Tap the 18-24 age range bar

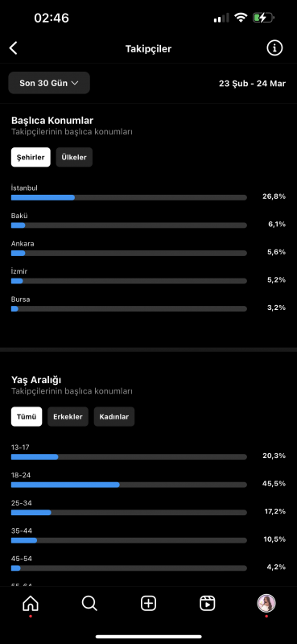click(129, 485)
